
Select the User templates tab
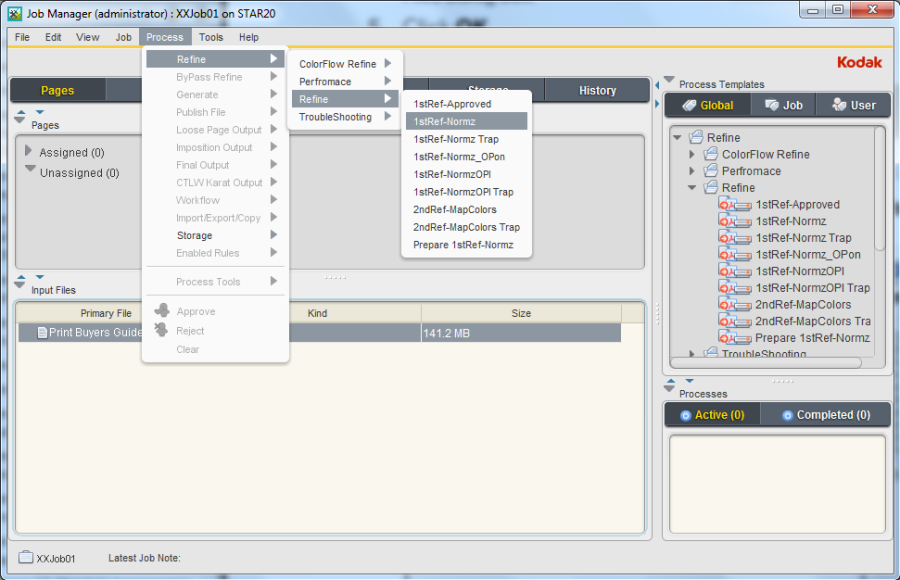[x=854, y=105]
